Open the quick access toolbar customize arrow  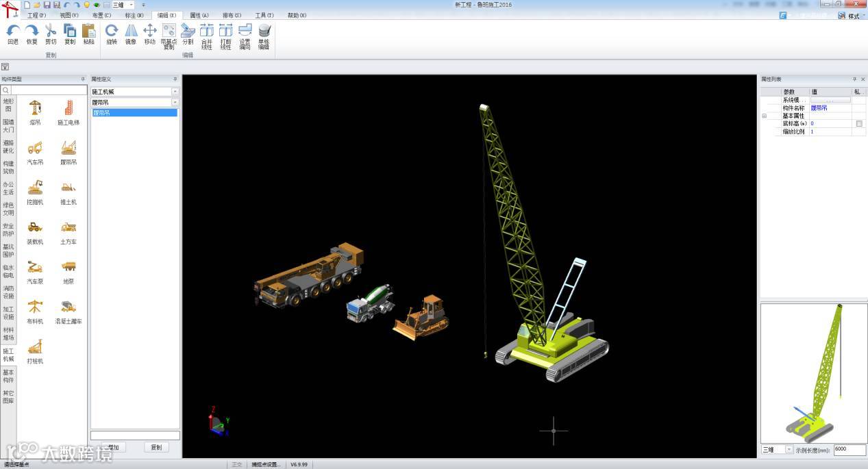pyautogui.click(x=143, y=5)
